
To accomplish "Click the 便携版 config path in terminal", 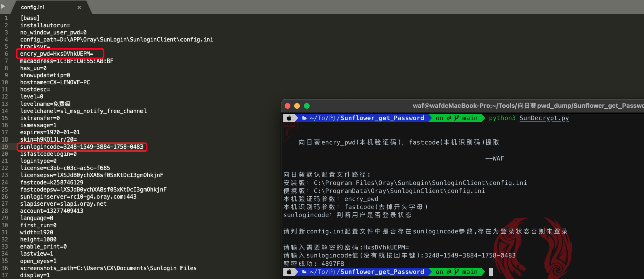I will point(384,191).
